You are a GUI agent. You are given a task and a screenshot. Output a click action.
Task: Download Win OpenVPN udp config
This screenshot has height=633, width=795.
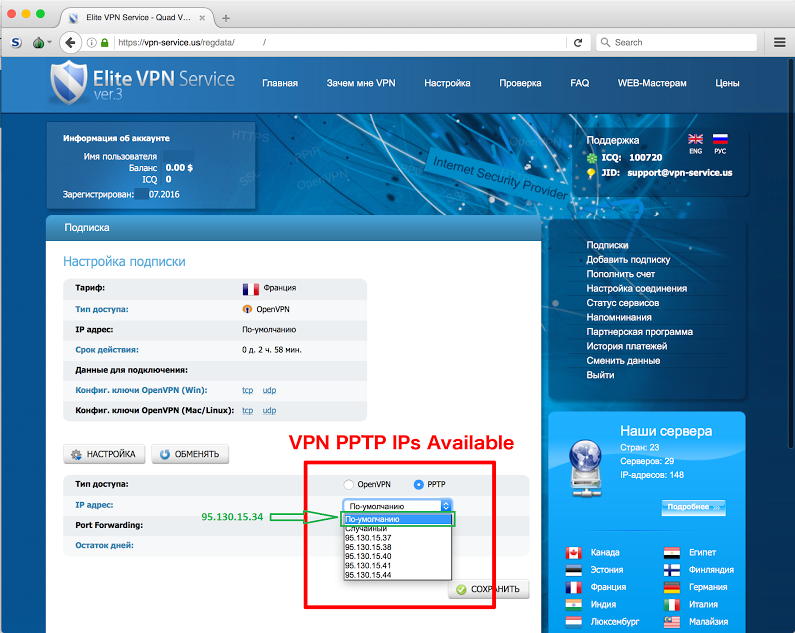269,391
